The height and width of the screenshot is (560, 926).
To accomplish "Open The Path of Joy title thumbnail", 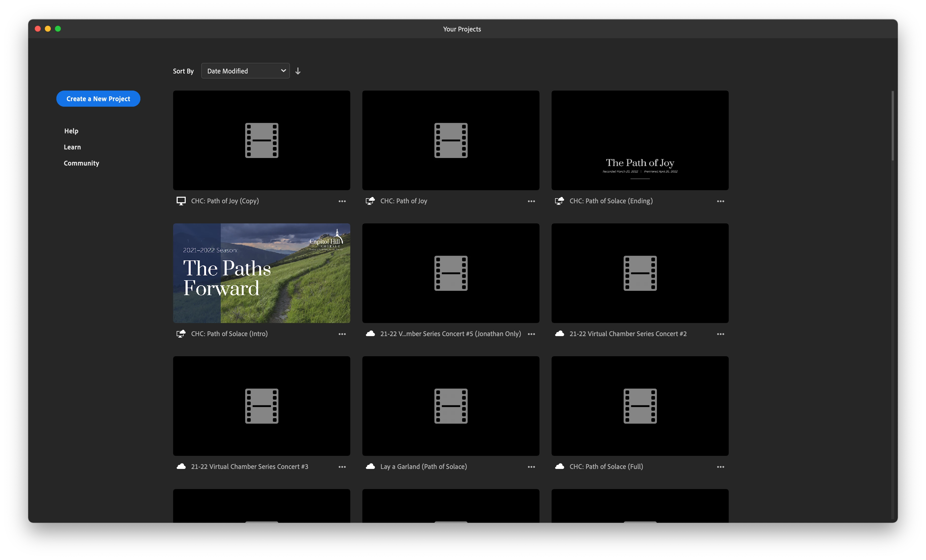I will [x=640, y=140].
